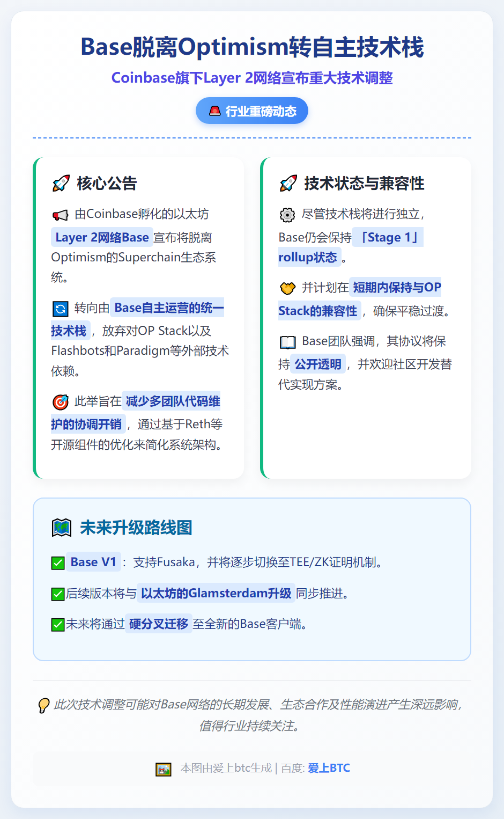Click the highlighted 「Stage 1」 tag
This screenshot has width=504, height=819.
pos(388,237)
